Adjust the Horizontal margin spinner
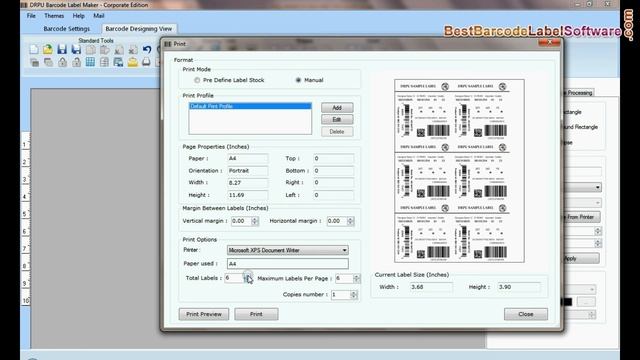 350,221
